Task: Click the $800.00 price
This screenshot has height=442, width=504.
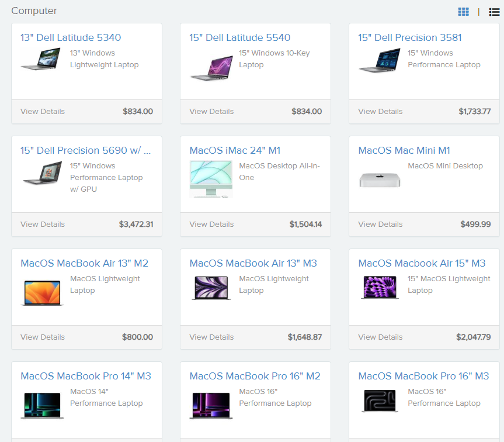Action: [137, 337]
